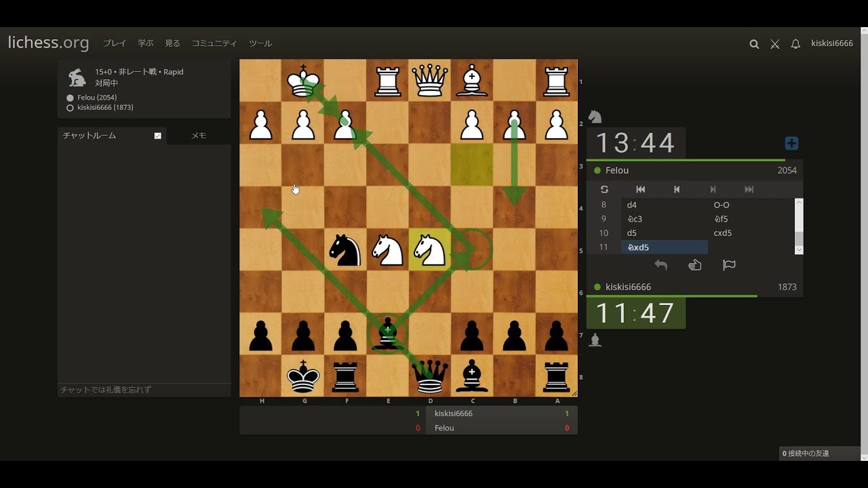Image resolution: width=868 pixels, height=488 pixels.
Task: Click the white pawn on h2
Action: click(261, 123)
